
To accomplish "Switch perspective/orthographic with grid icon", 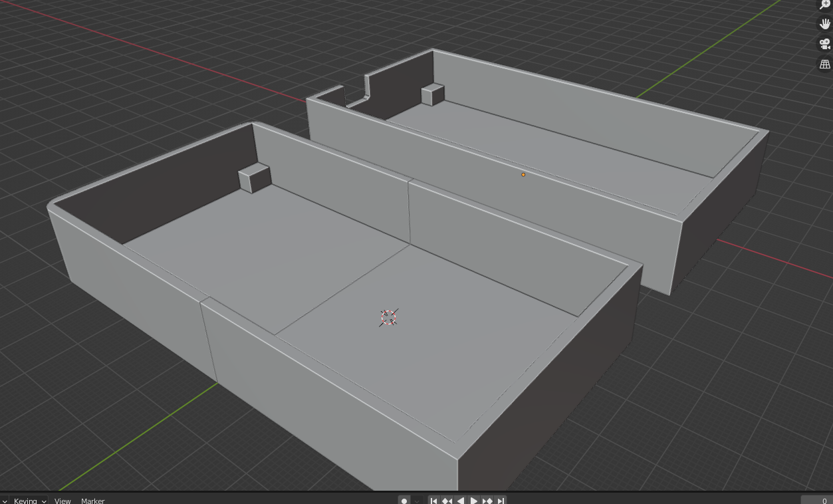I will tap(825, 64).
